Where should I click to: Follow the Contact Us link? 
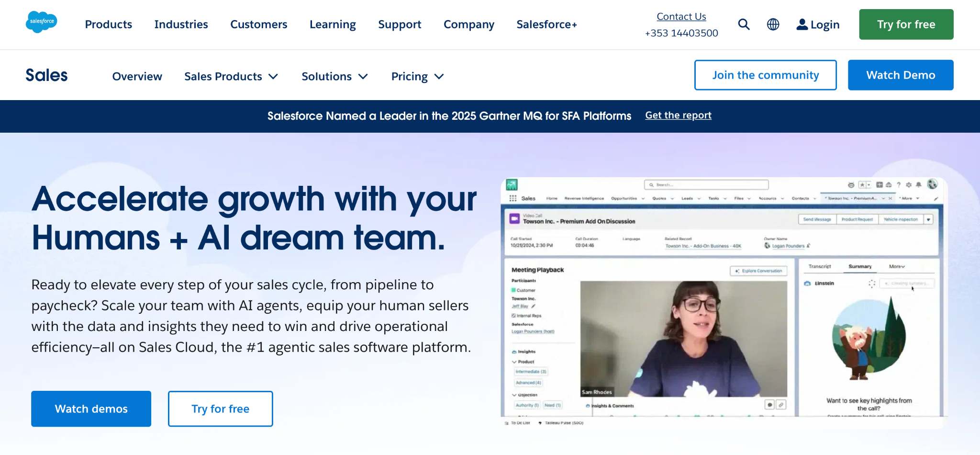[x=681, y=16]
